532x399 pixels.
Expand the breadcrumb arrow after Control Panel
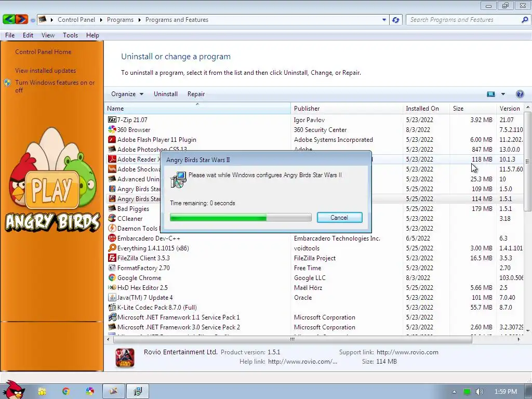pos(101,20)
